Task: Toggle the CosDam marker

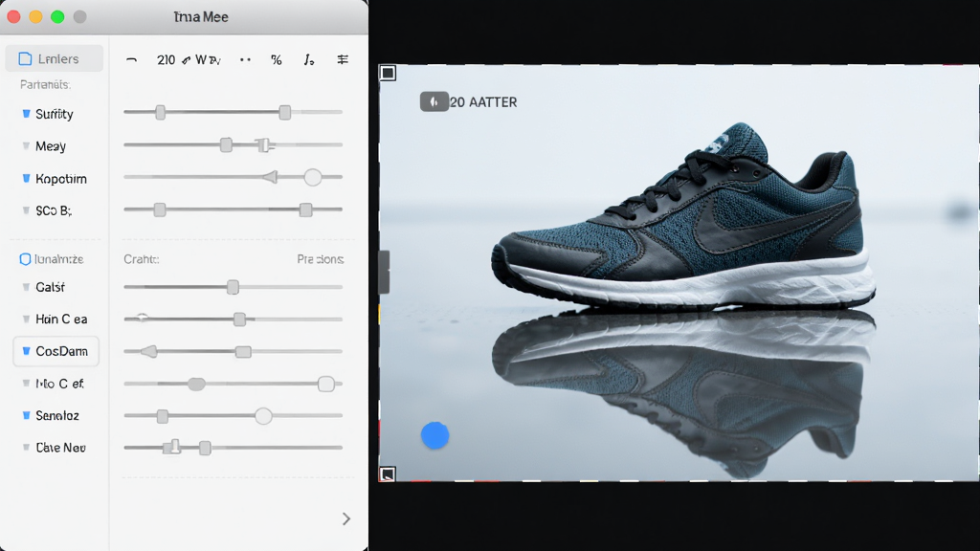Action: [26, 351]
